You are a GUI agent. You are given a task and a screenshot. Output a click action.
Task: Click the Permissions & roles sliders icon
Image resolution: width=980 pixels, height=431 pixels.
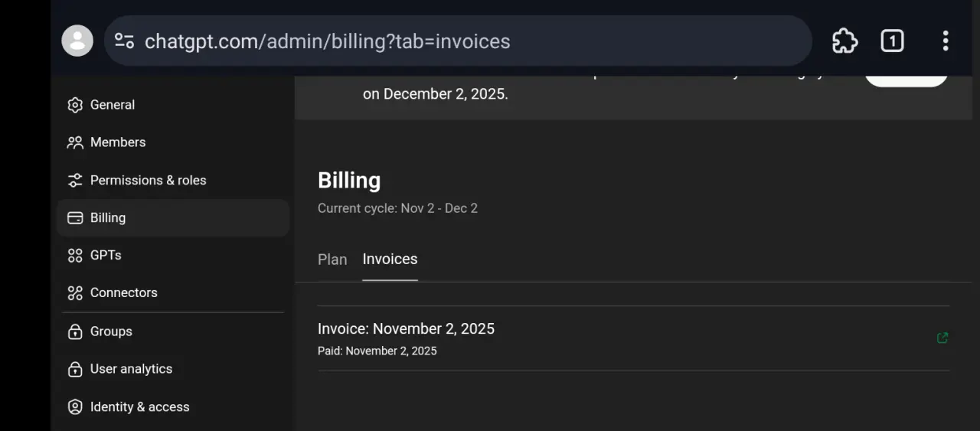[x=75, y=180]
